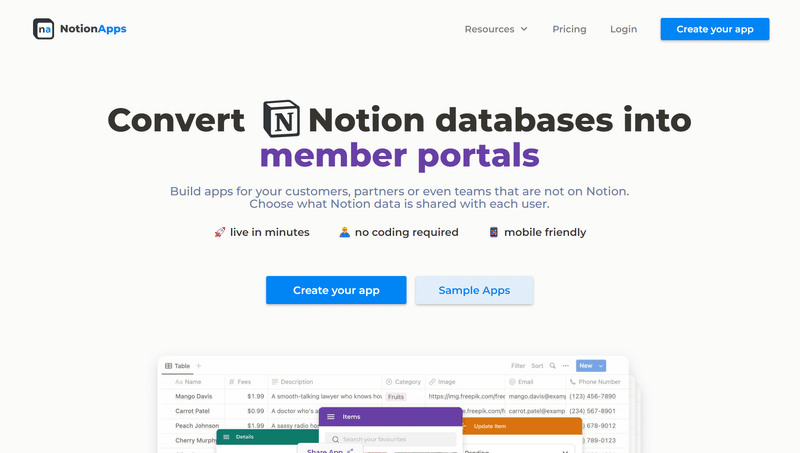Open the Login page
The width and height of the screenshot is (800, 453).
pos(623,29)
